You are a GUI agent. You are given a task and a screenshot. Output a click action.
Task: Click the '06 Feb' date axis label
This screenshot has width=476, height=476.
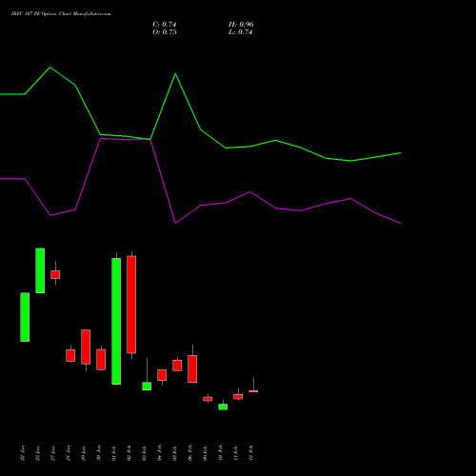[190, 453]
